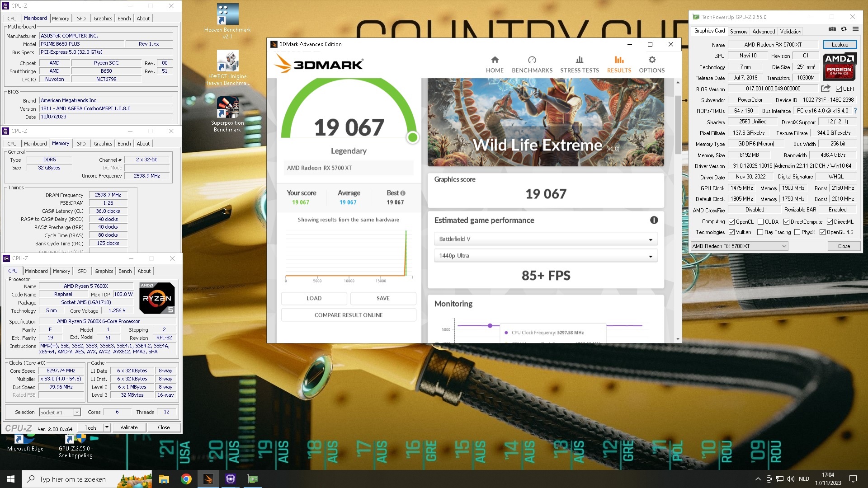Switch to CPU-Z taskbar icon
The image size is (868, 488).
(230, 479)
